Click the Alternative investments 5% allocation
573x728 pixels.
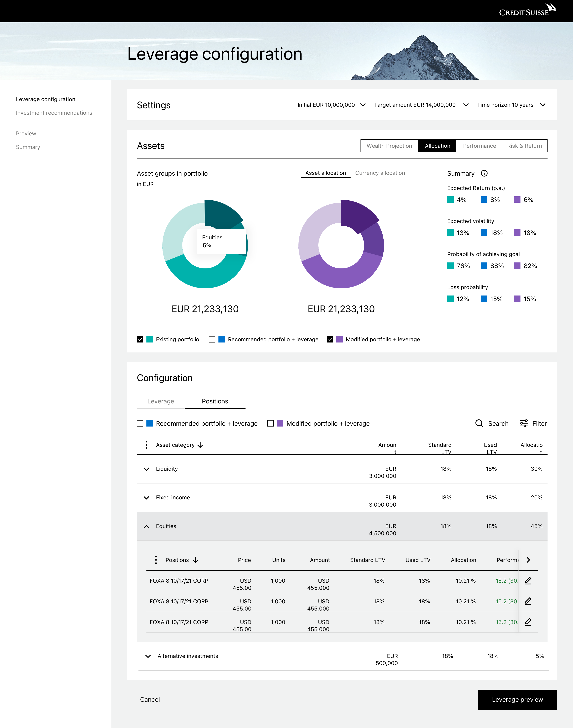point(540,656)
